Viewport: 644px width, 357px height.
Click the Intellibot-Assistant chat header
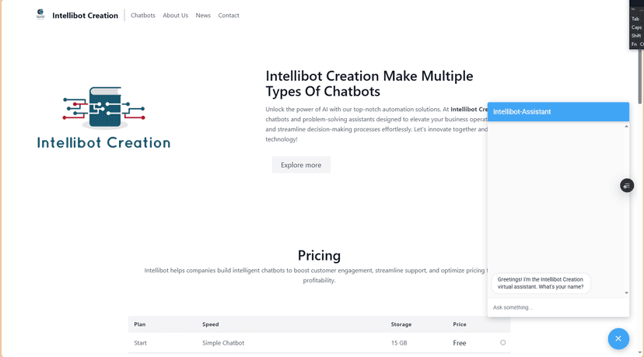pos(558,112)
